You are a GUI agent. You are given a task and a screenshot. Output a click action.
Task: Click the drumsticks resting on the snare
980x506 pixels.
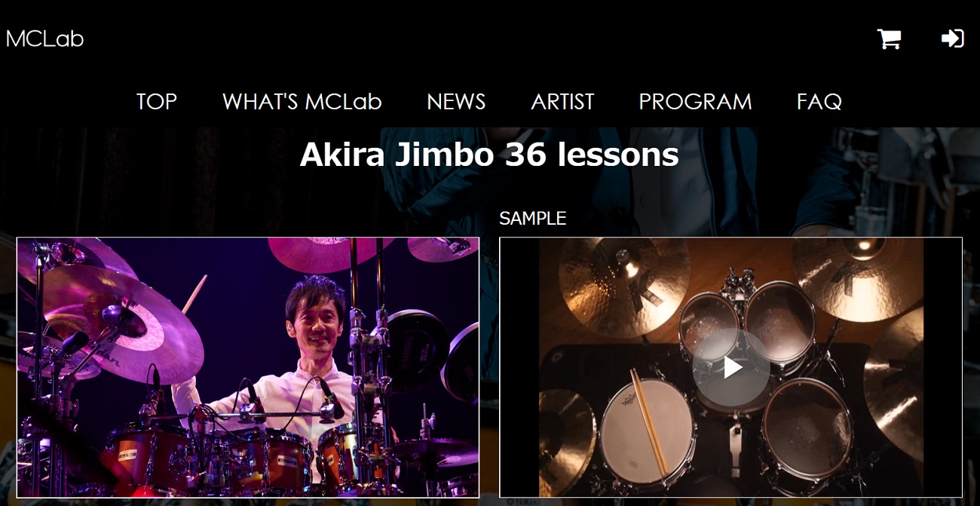coord(649,421)
